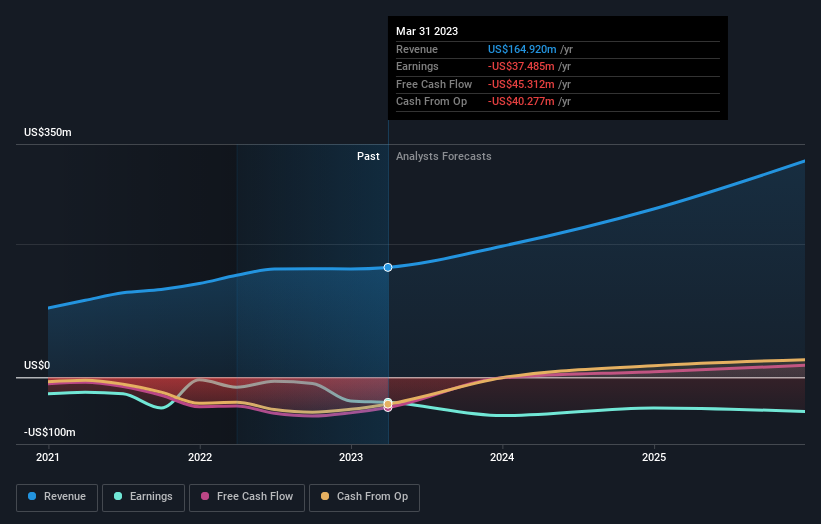Click the Mar 31 2023 tooltip date

click(x=427, y=31)
